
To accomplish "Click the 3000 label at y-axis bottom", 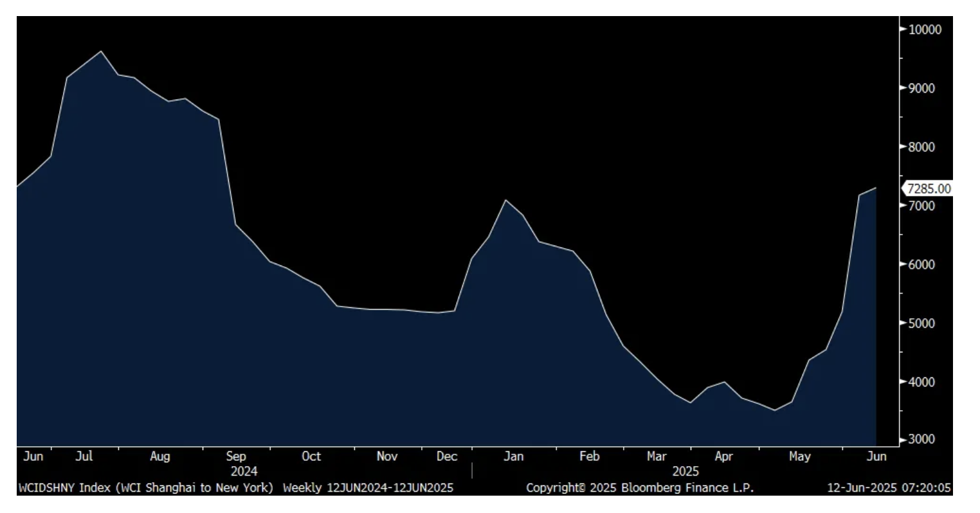I will 922,440.
